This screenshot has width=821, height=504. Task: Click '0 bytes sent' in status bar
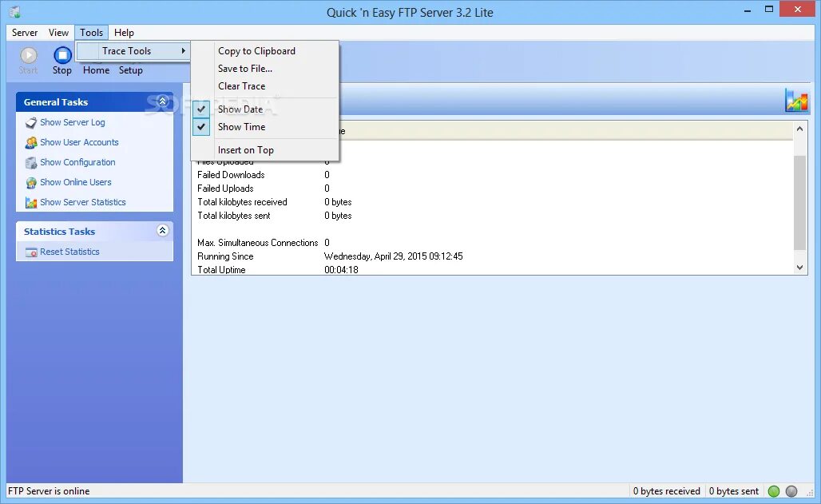click(x=734, y=491)
